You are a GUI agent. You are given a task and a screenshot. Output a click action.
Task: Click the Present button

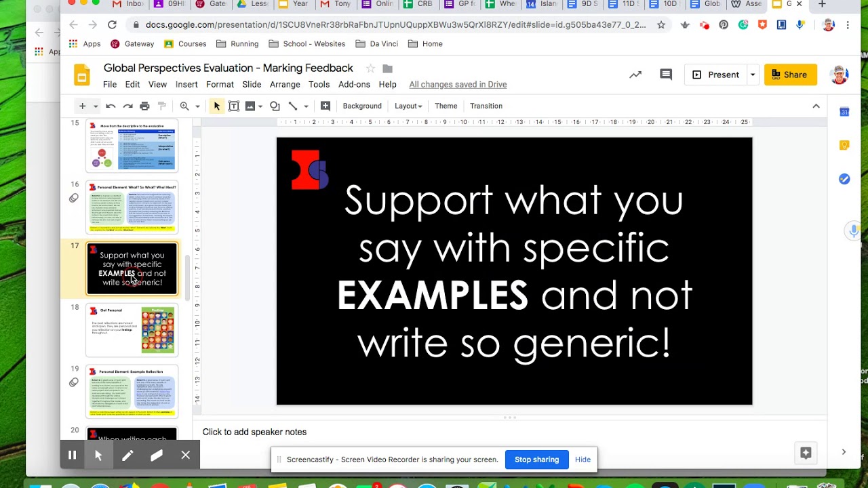click(716, 75)
